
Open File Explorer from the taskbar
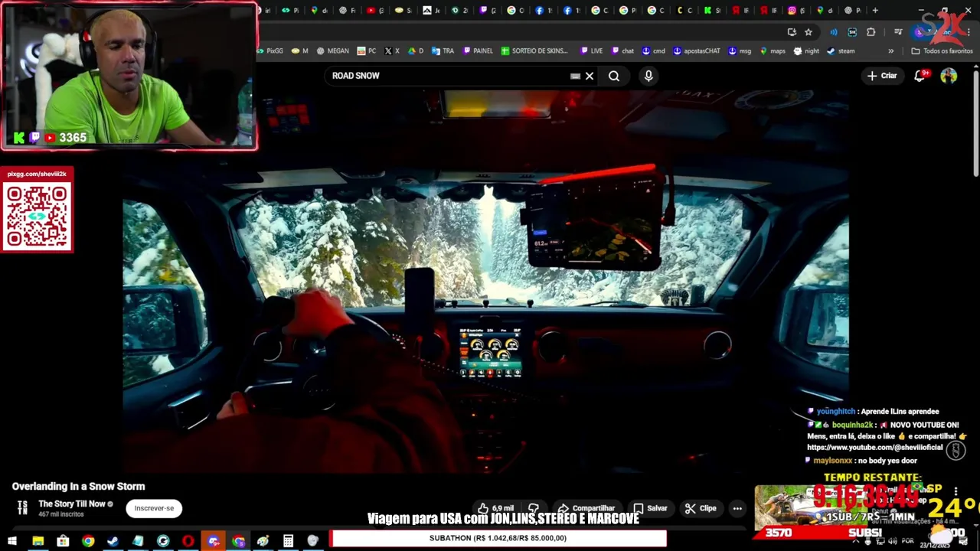[x=38, y=541]
